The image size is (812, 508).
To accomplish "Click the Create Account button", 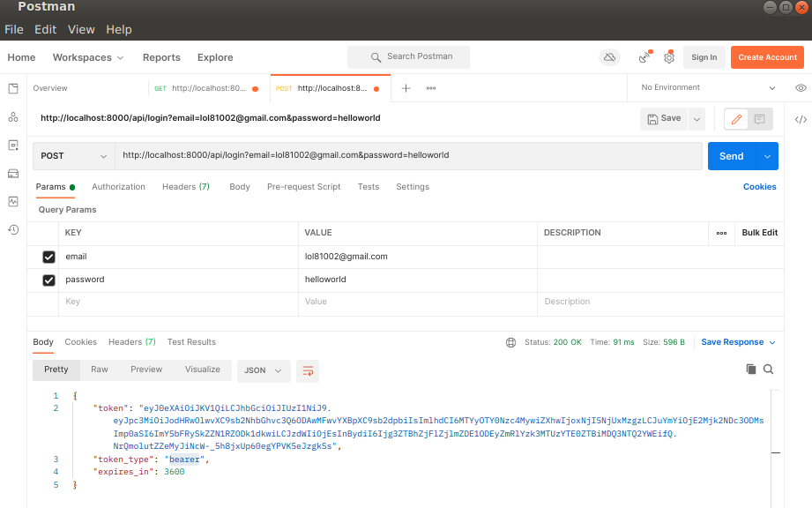I will pos(767,56).
